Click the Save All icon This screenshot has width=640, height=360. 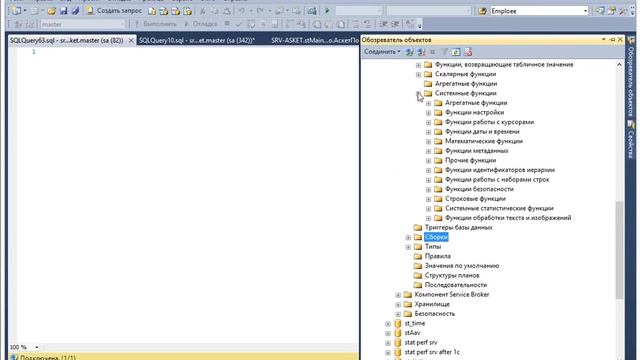coord(75,11)
